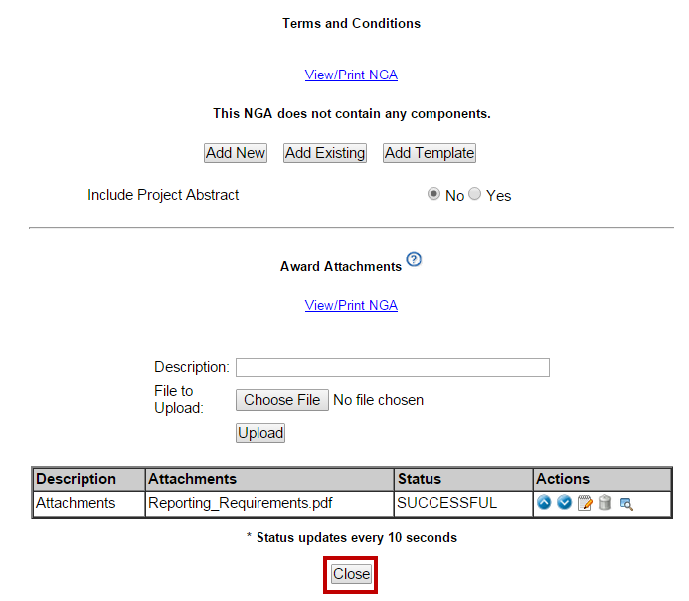Click the move down arrow icon
The height and width of the screenshot is (601, 689).
(564, 503)
